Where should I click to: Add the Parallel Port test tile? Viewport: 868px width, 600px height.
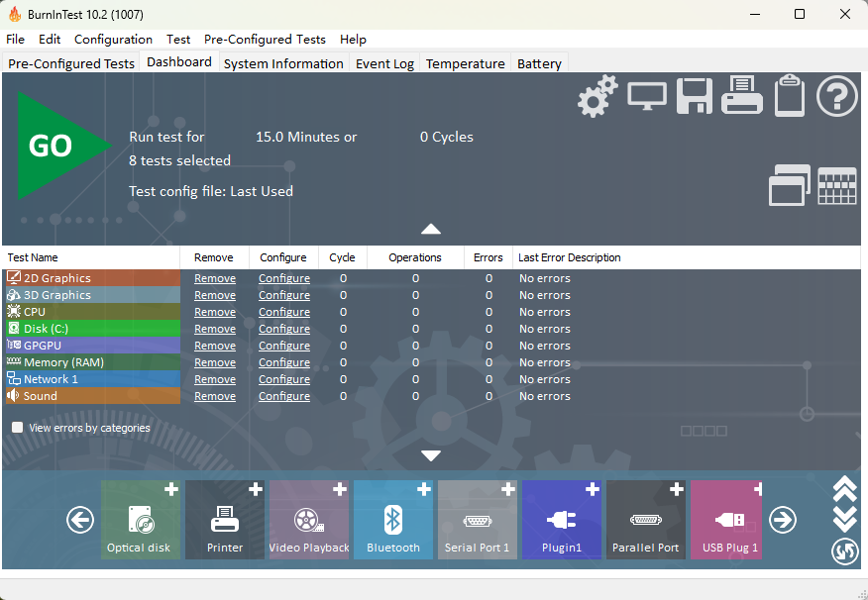point(645,520)
